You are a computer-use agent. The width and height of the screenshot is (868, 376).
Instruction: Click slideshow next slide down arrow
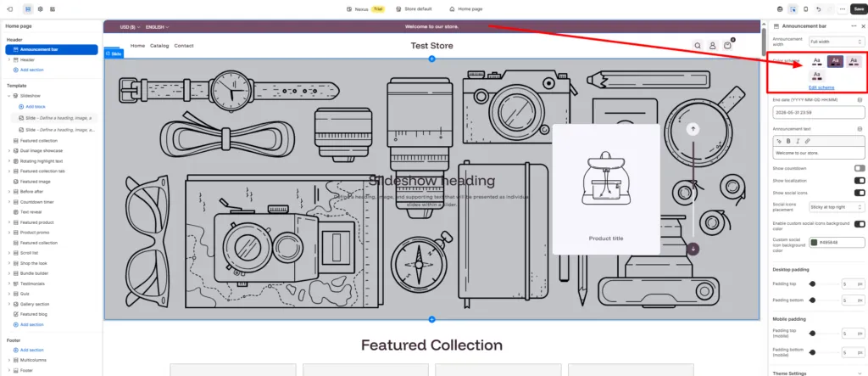click(693, 249)
